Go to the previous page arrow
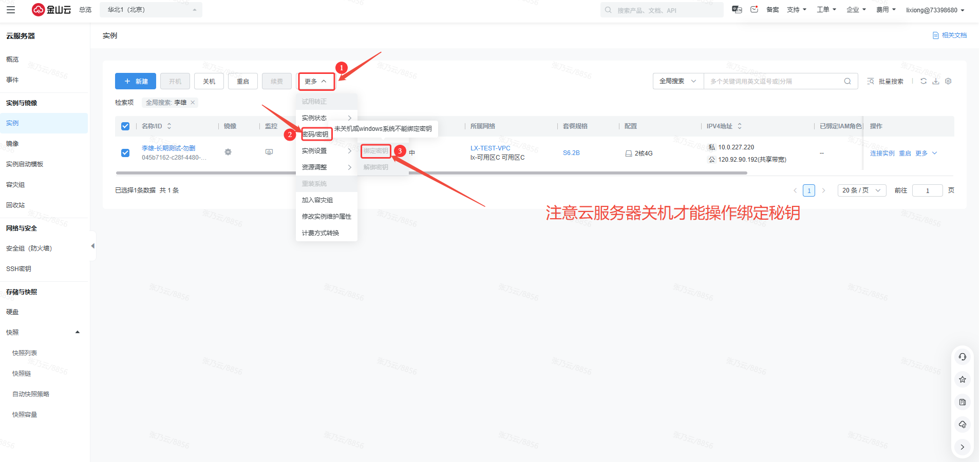 795,190
